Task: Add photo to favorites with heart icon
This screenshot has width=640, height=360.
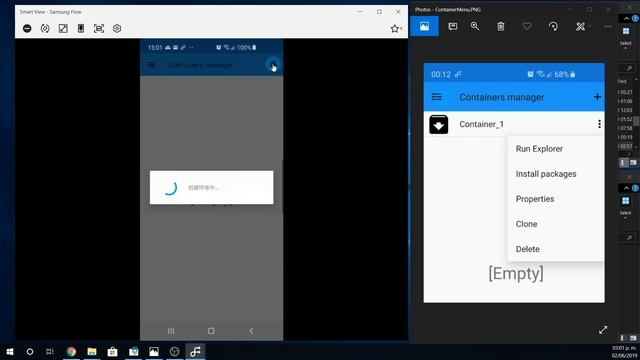Action: pyautogui.click(x=527, y=27)
